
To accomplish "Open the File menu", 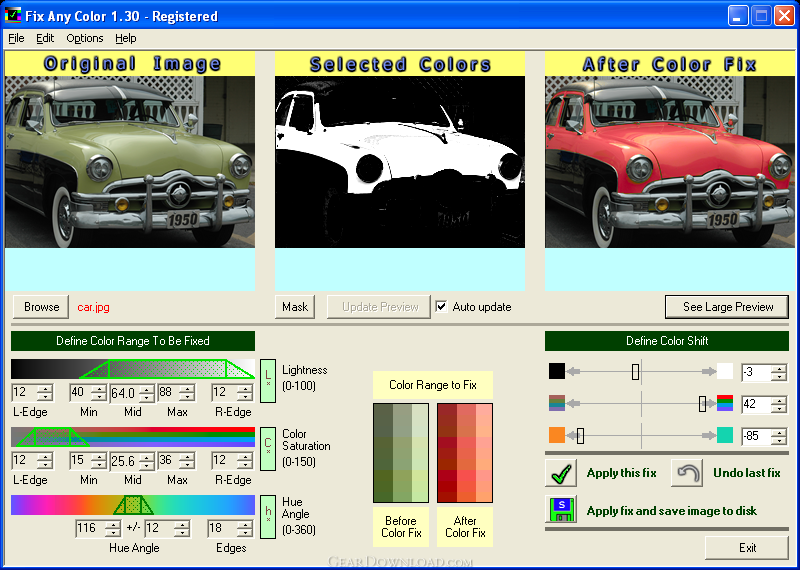I will point(16,38).
